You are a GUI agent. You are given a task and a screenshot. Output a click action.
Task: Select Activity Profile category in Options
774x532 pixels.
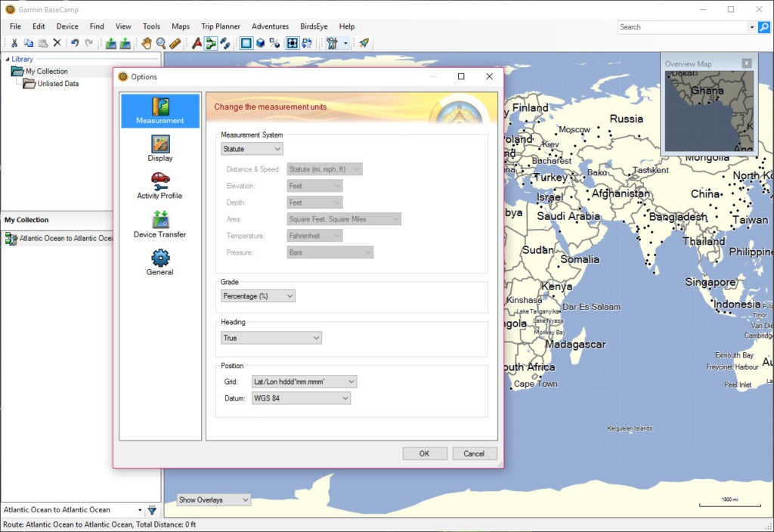pos(160,186)
